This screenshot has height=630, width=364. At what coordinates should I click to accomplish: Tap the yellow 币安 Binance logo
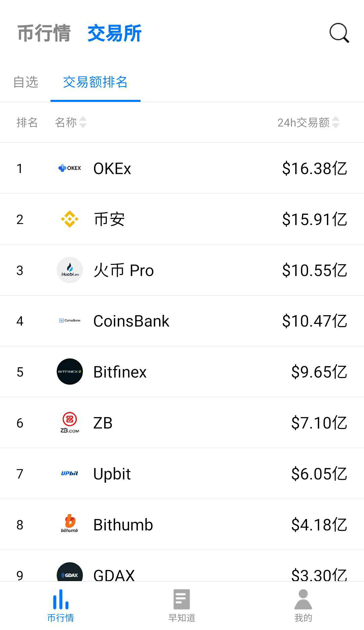point(70,219)
